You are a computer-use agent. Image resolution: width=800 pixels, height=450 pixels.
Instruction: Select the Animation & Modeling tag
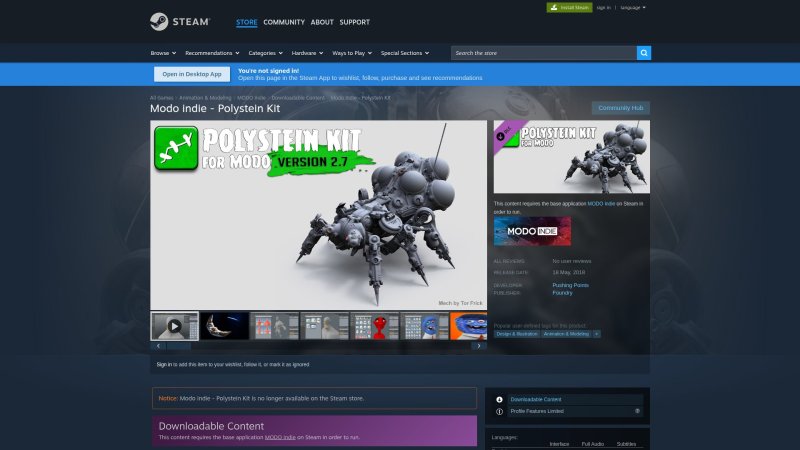point(566,334)
